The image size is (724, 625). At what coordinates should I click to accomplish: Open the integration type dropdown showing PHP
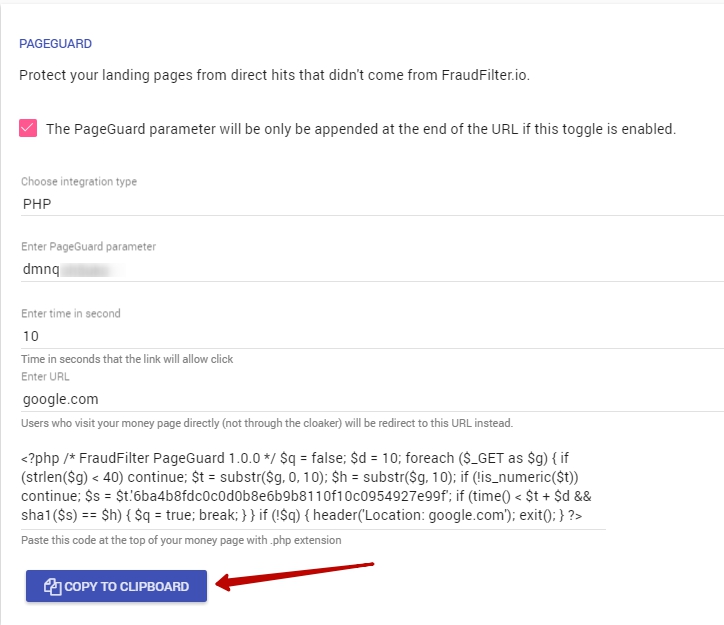(370, 202)
